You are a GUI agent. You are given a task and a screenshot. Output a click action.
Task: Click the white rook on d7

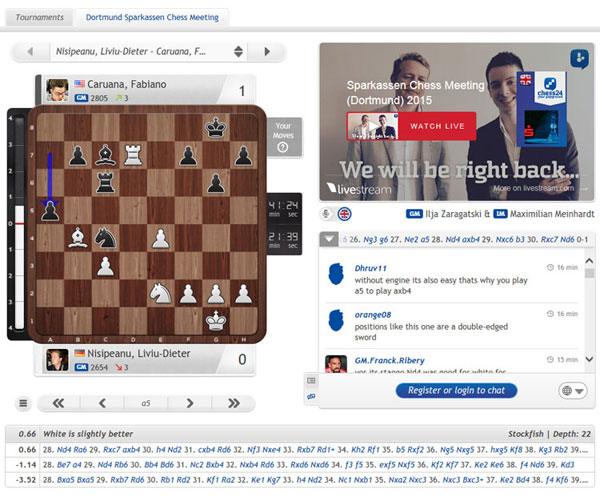[133, 155]
